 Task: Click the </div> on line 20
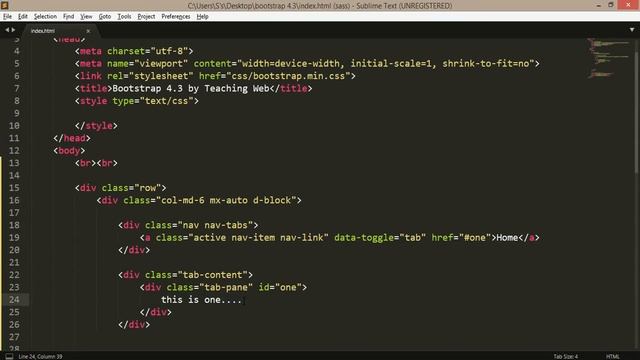click(x=134, y=250)
